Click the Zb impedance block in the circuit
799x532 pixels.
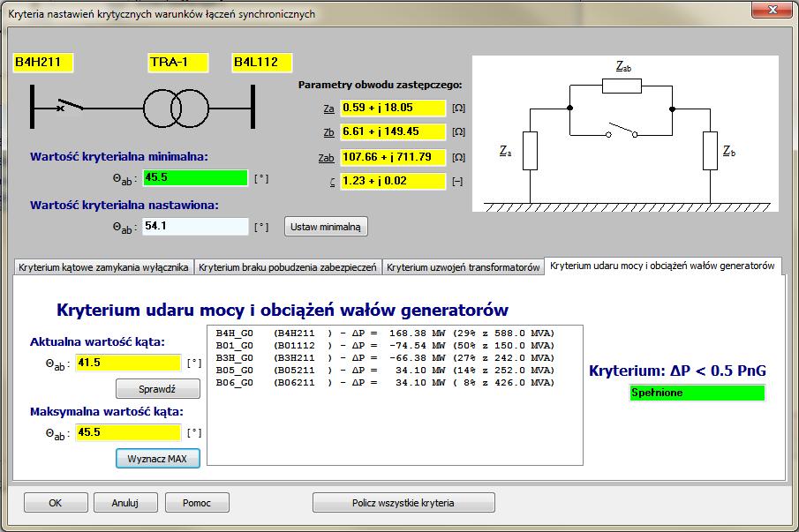pos(711,151)
